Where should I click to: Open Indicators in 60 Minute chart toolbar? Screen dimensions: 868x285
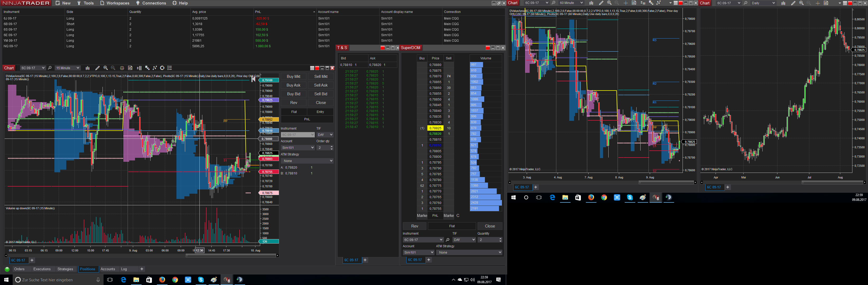click(x=651, y=3)
